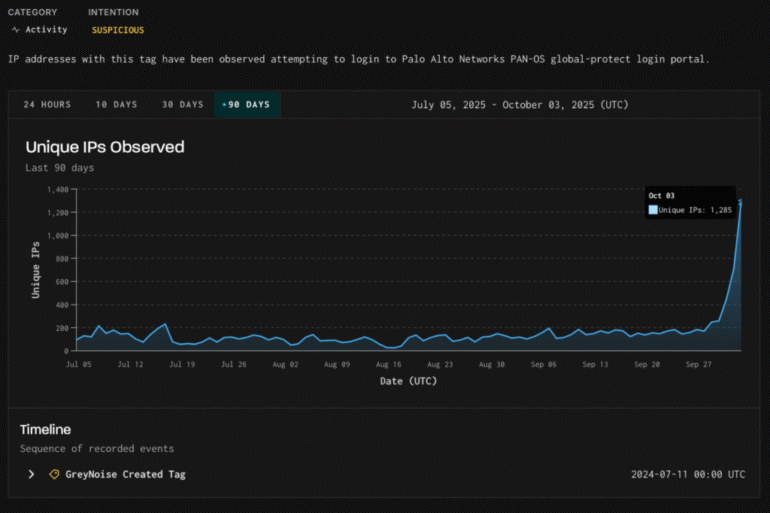Screen dimensions: 770x513
Task: Click the Jul 05 x-axis label
Action: (x=79, y=365)
